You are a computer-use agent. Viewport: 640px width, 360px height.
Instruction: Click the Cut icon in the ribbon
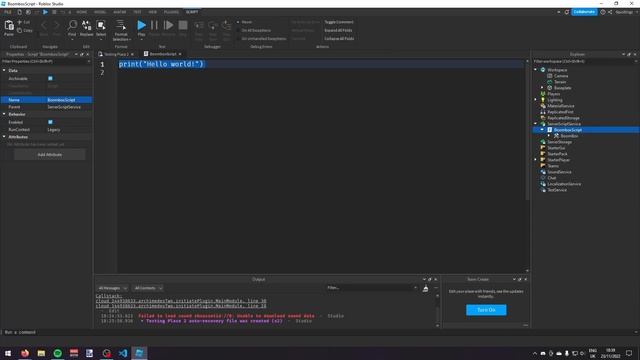[20, 22]
